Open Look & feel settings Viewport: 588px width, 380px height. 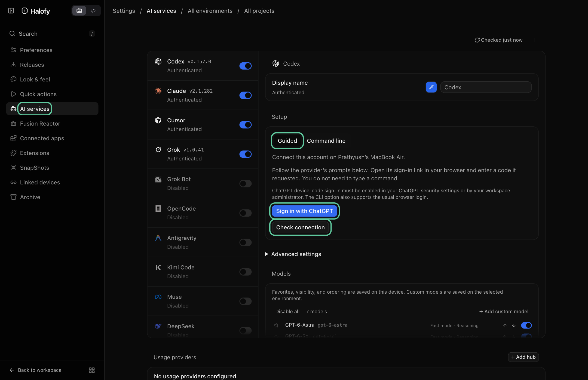[52, 79]
